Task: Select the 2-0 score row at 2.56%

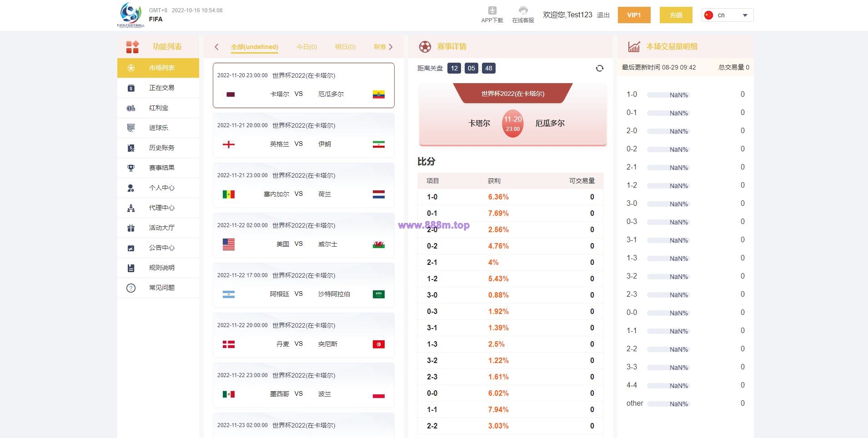Action: [511, 229]
